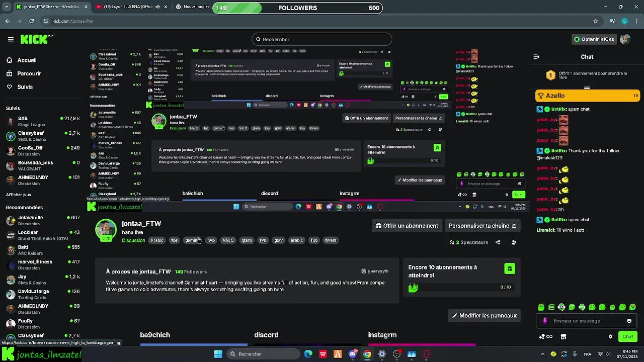Click the microphone icon in system tray
The image size is (644, 362).
pos(575,354)
